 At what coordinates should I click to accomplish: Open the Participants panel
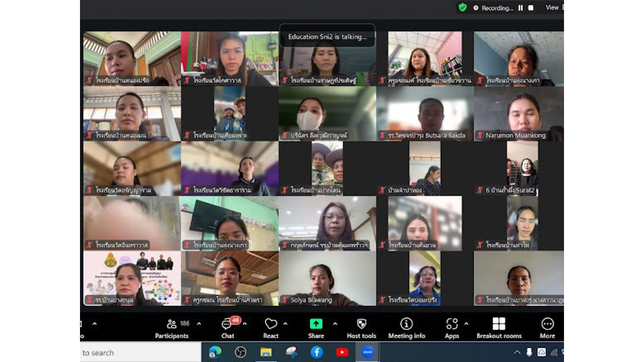[172, 328]
